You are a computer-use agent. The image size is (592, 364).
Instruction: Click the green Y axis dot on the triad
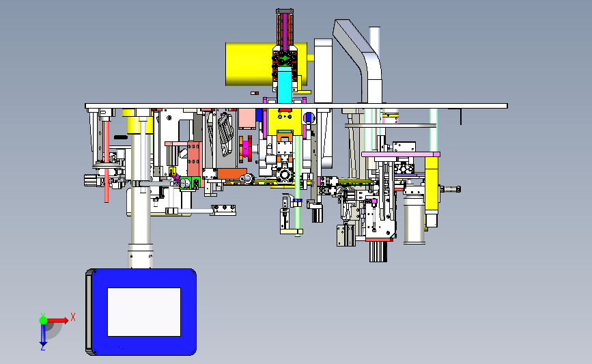click(43, 320)
